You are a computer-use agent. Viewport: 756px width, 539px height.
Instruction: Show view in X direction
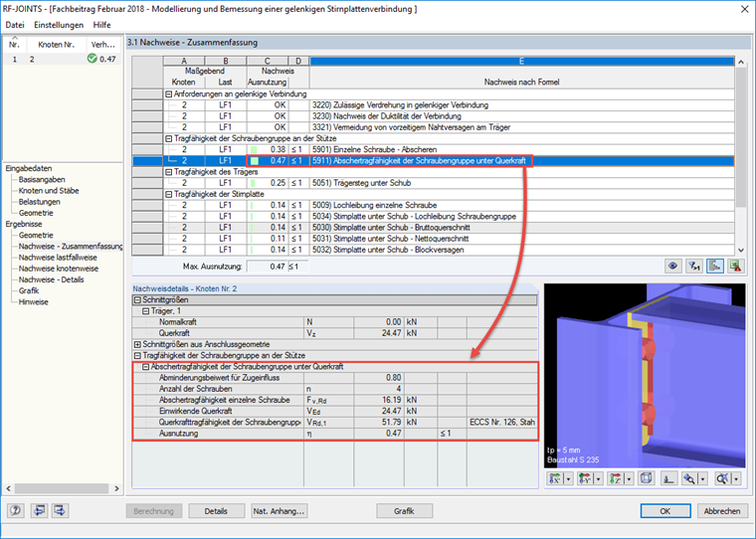point(555,478)
